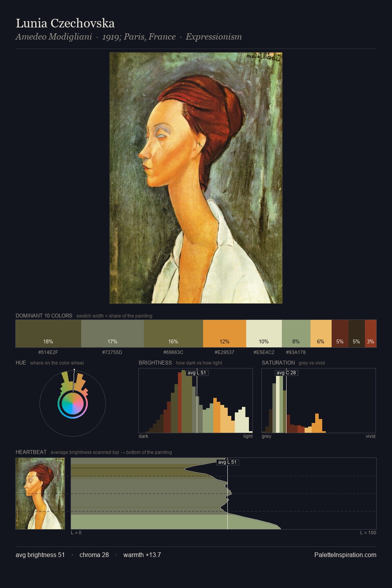The width and height of the screenshot is (392, 588).
Task: Open the small heartbeat painting thumbnail
Action: point(40,494)
